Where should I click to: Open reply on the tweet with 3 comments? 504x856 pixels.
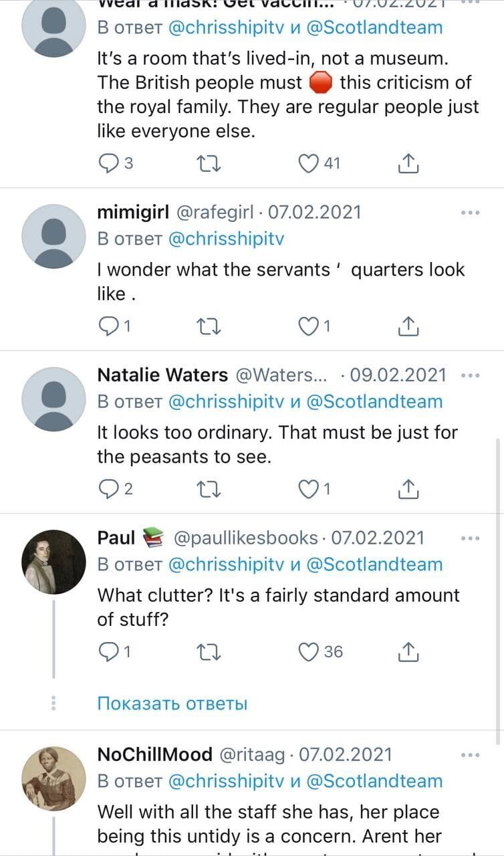(108, 163)
